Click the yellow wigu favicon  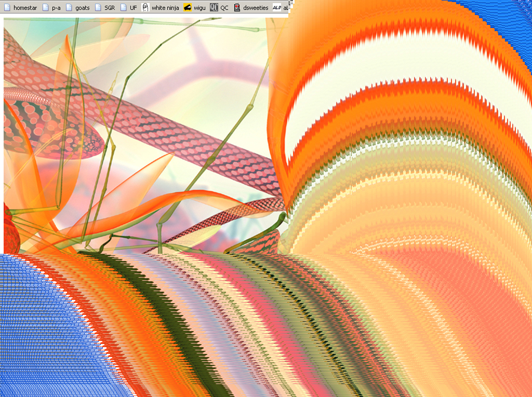tap(188, 8)
